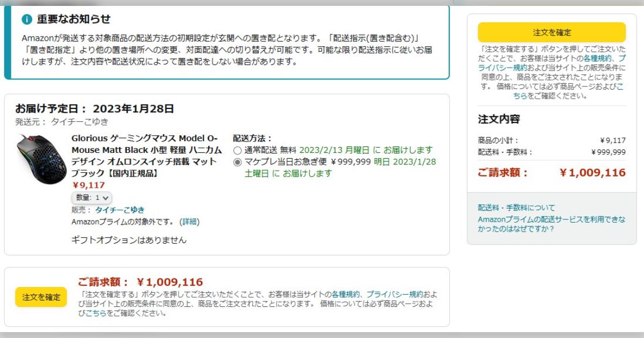The image size is (644, 338).
Task: Click 発送元: タイチーこゆき text
Action: click(62, 122)
